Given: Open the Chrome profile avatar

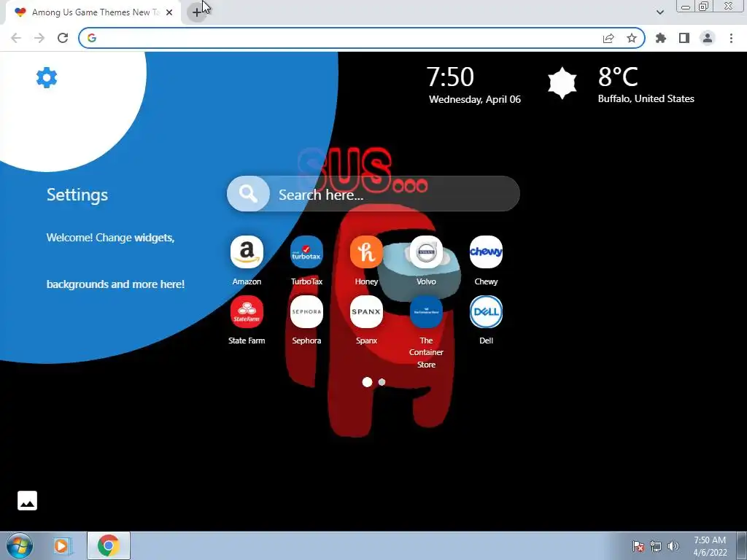Looking at the screenshot, I should [x=708, y=38].
